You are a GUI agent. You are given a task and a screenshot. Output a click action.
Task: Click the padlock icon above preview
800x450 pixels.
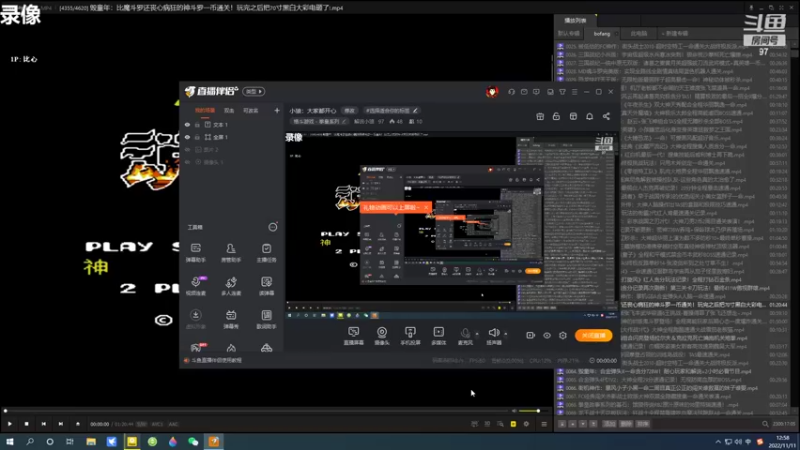click(556, 116)
